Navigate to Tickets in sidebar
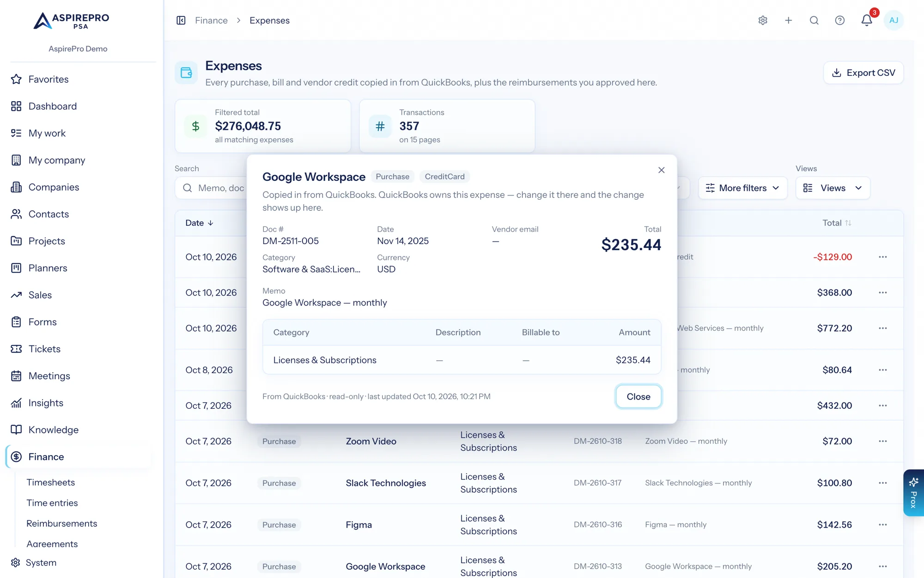 point(44,349)
